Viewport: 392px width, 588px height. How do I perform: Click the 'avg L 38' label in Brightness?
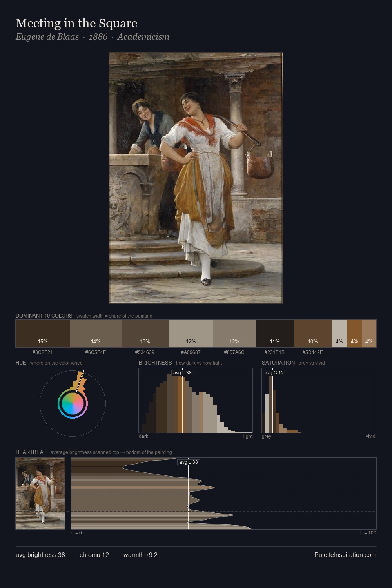pos(183,373)
